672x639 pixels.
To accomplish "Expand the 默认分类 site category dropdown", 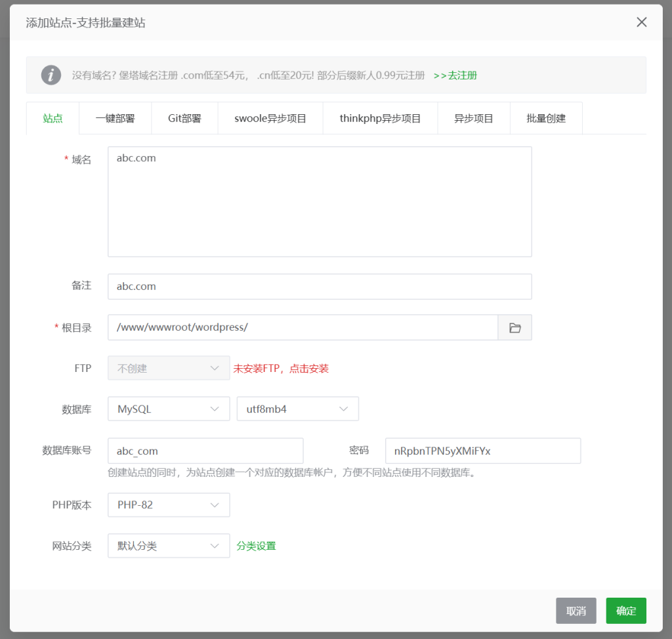I will (x=169, y=546).
